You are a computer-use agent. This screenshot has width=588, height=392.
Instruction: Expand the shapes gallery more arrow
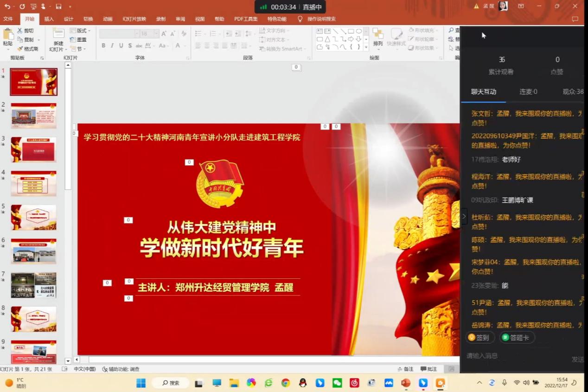point(366,48)
